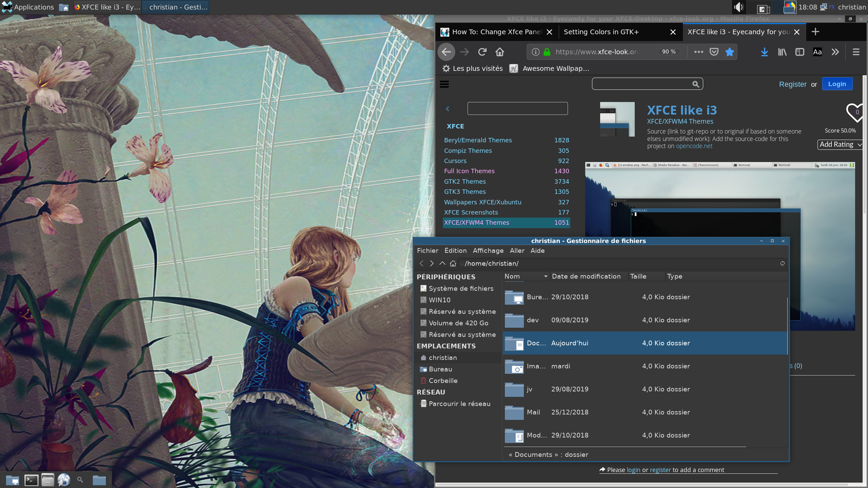Open Aller menu in file manager
This screenshot has width=868, height=488.
point(517,250)
